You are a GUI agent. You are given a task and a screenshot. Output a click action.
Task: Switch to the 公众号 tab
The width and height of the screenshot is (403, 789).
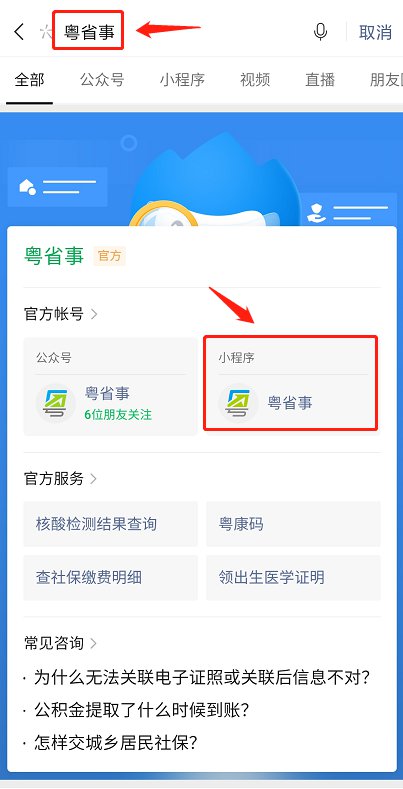102,80
